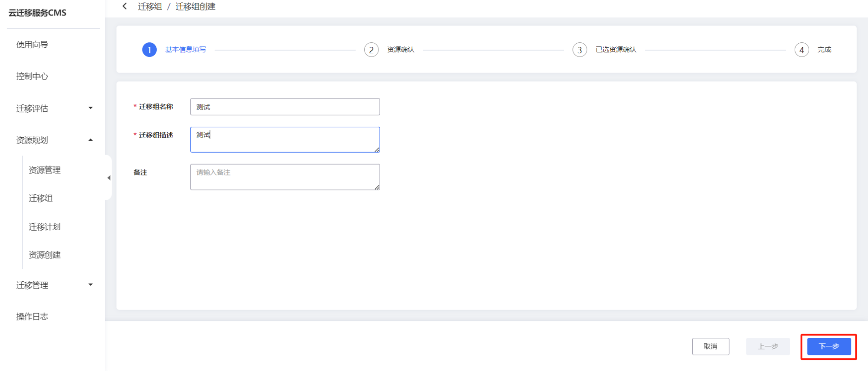Click the step 3 circle icon
Viewport: 868px width, 371px height.
coord(579,50)
